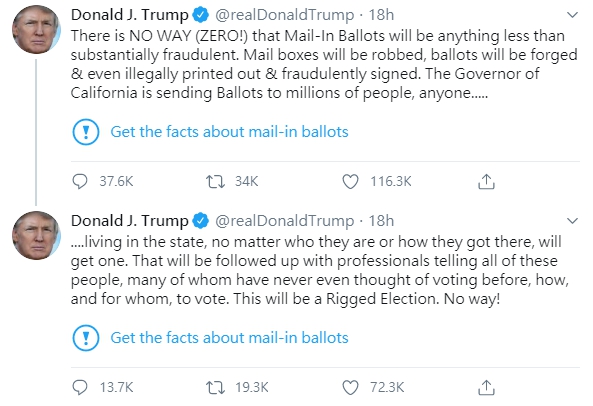Retweet the first tweet showing 34K retweets

[x=215, y=181]
